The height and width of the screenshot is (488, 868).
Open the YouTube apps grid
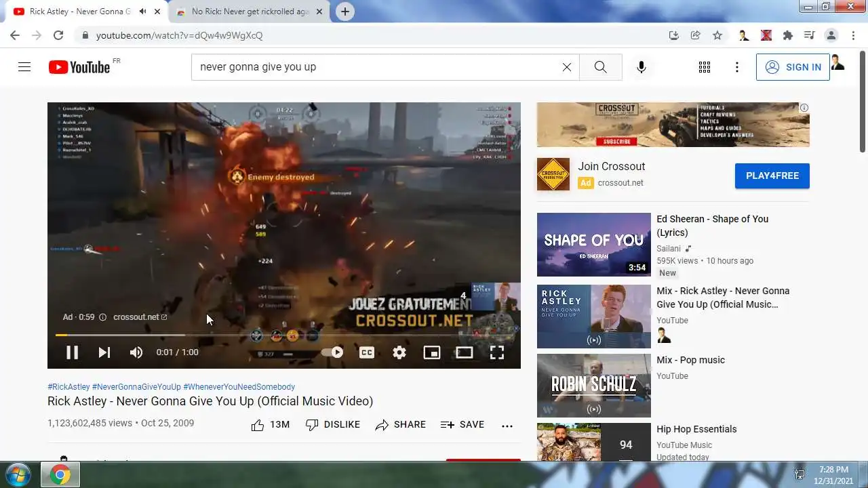click(x=705, y=67)
